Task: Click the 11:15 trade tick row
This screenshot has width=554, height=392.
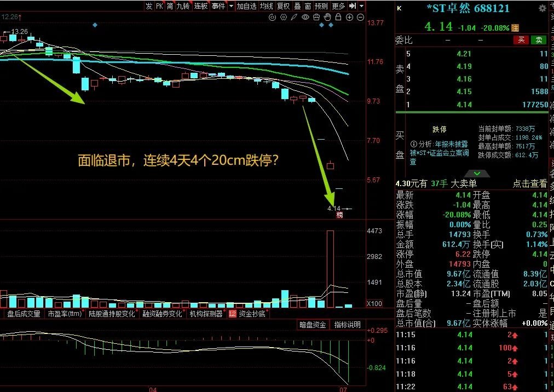Action: 472,335
